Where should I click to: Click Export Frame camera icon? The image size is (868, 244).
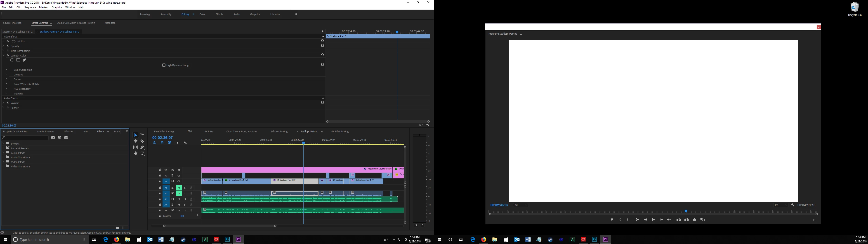(694, 220)
